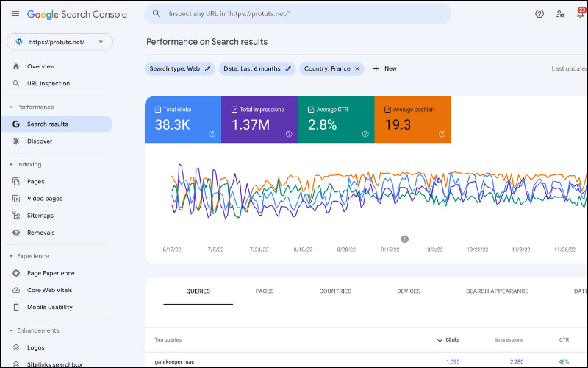Screen dimensions: 588x368
Task: Open notifications bell icon
Action: [581, 13]
